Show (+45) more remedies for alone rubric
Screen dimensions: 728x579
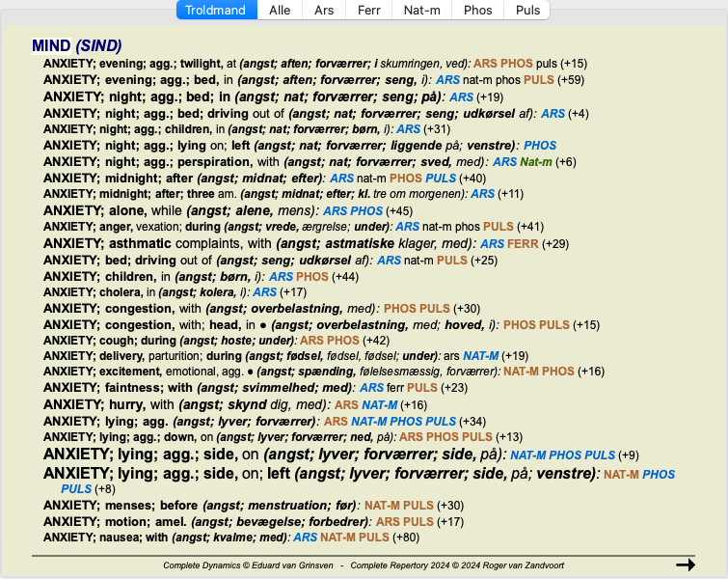coord(399,211)
